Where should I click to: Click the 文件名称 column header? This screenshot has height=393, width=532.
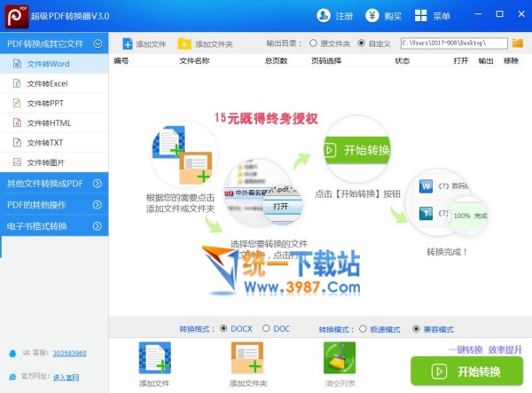click(x=194, y=60)
